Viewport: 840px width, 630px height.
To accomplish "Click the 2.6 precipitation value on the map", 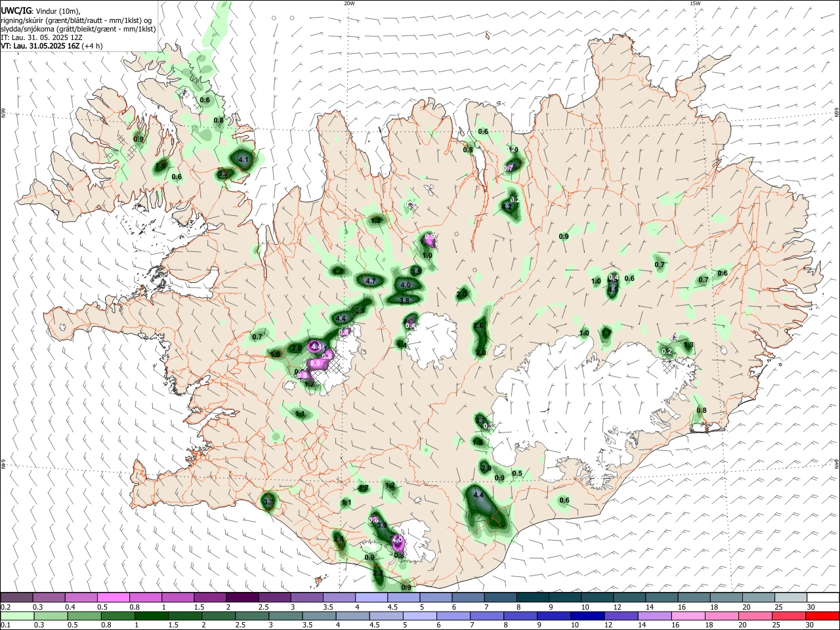I will click(478, 326).
